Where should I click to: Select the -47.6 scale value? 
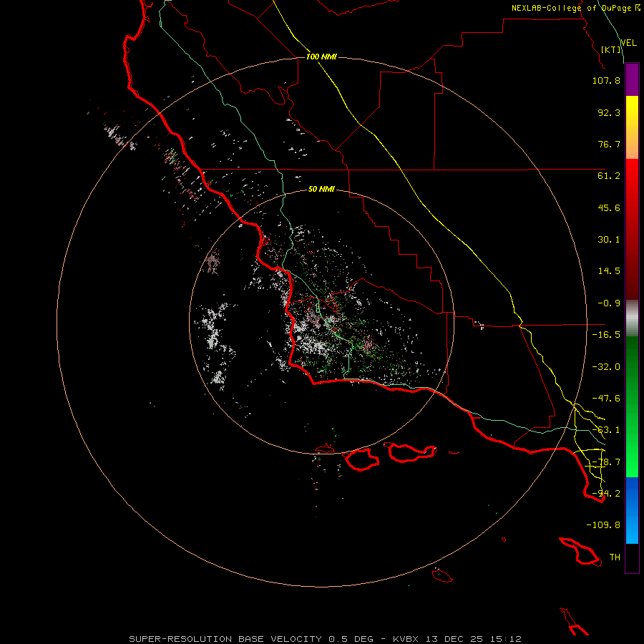606,399
